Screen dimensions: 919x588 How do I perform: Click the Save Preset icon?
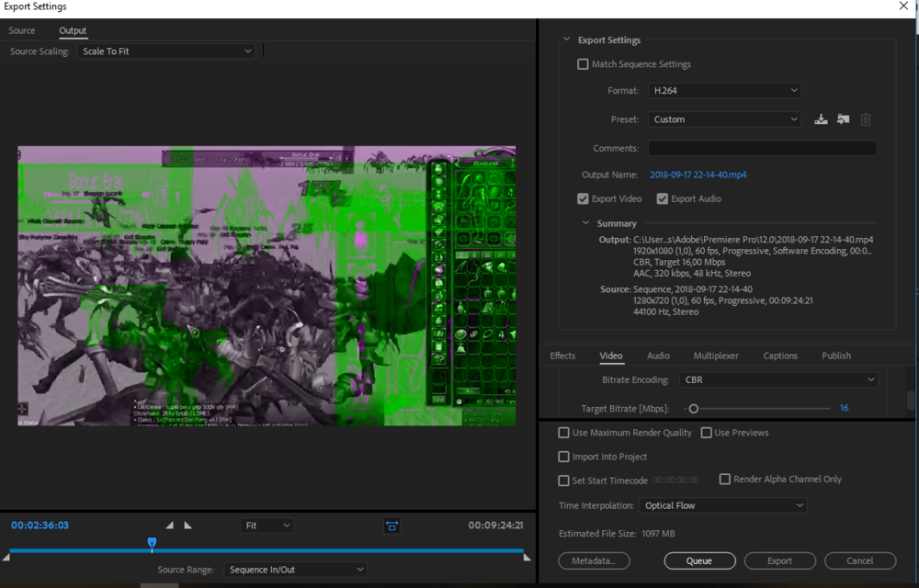point(821,119)
